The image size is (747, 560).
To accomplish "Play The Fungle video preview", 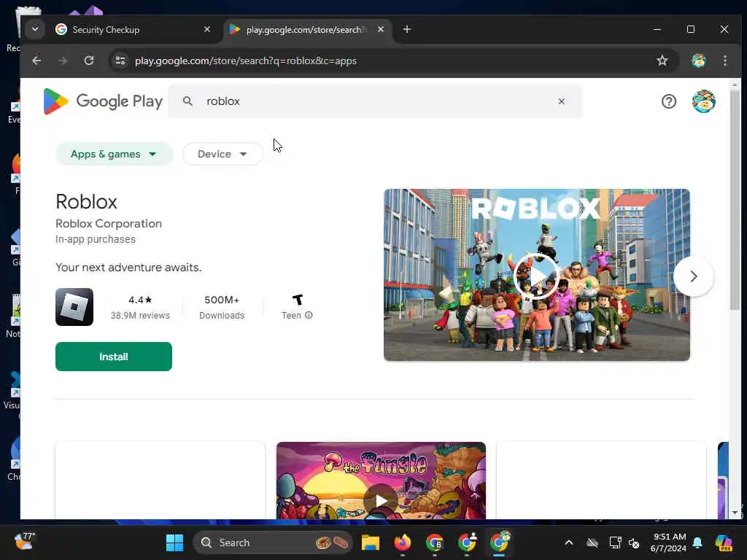I will coord(381,500).
